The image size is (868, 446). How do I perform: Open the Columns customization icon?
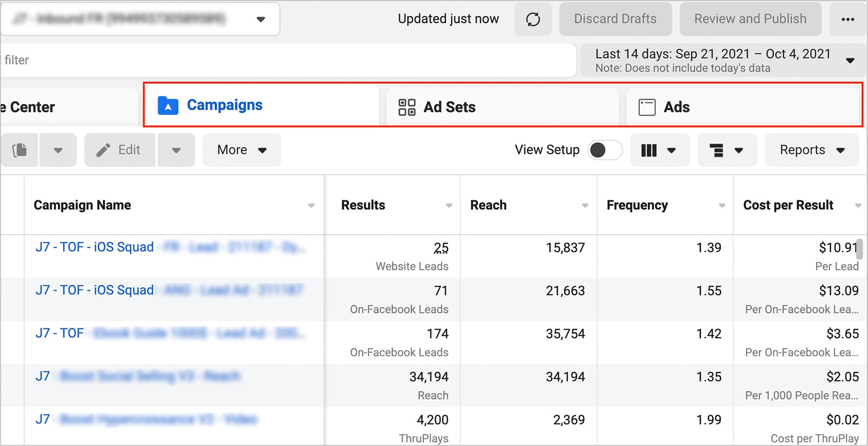[x=650, y=150]
